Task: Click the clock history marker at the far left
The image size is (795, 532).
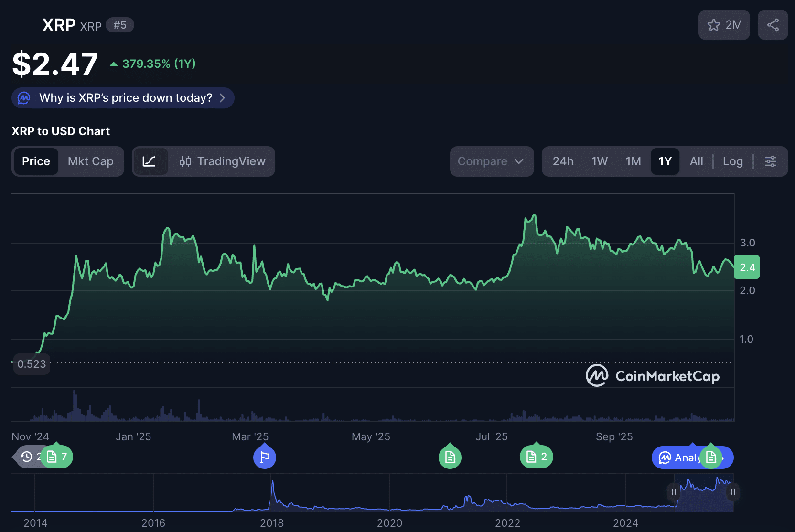Action: point(27,457)
